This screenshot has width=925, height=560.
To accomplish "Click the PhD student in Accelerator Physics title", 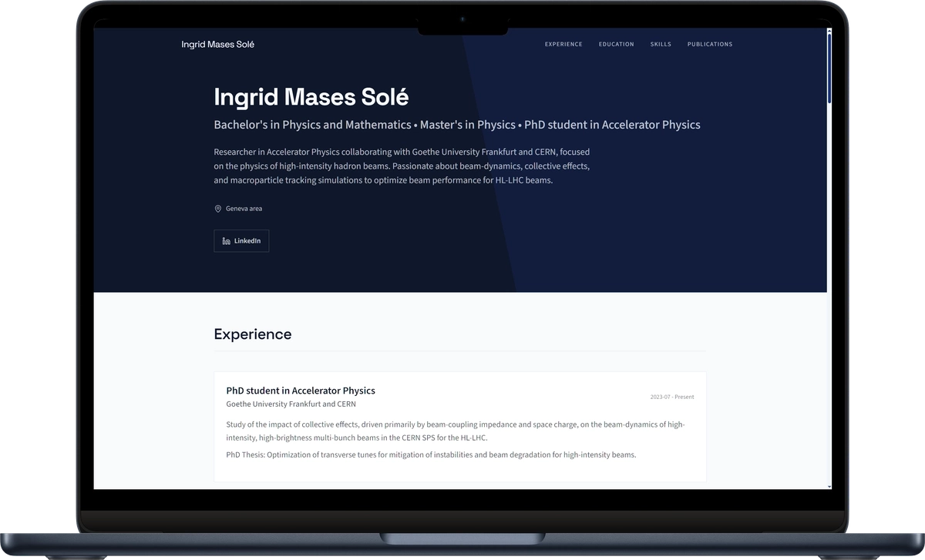I will [x=301, y=391].
